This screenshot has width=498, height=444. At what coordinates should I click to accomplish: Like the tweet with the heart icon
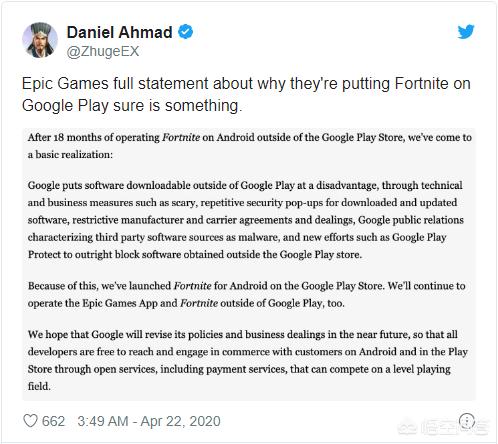pos(30,421)
